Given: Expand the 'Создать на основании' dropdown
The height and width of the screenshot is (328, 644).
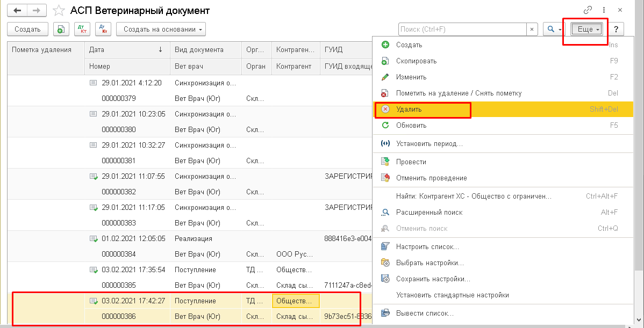Looking at the screenshot, I should point(161,29).
